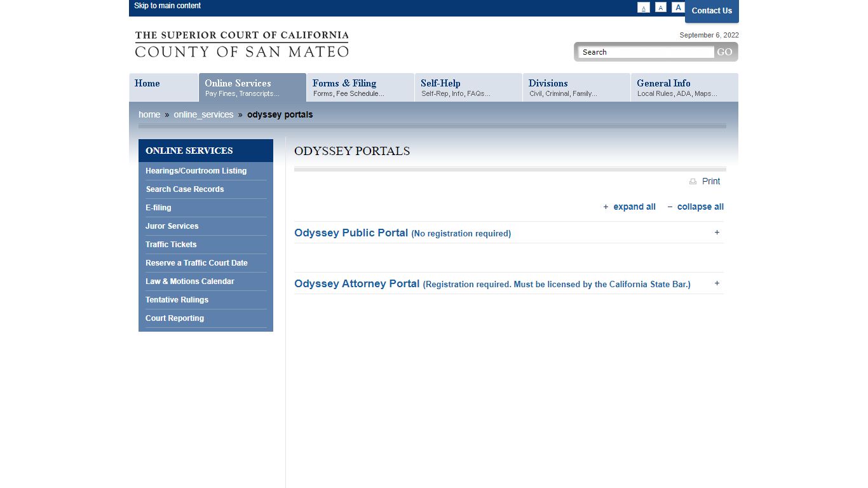Image resolution: width=868 pixels, height=488 pixels.
Task: Open the Tentative Rulings sidebar link
Action: click(x=177, y=300)
